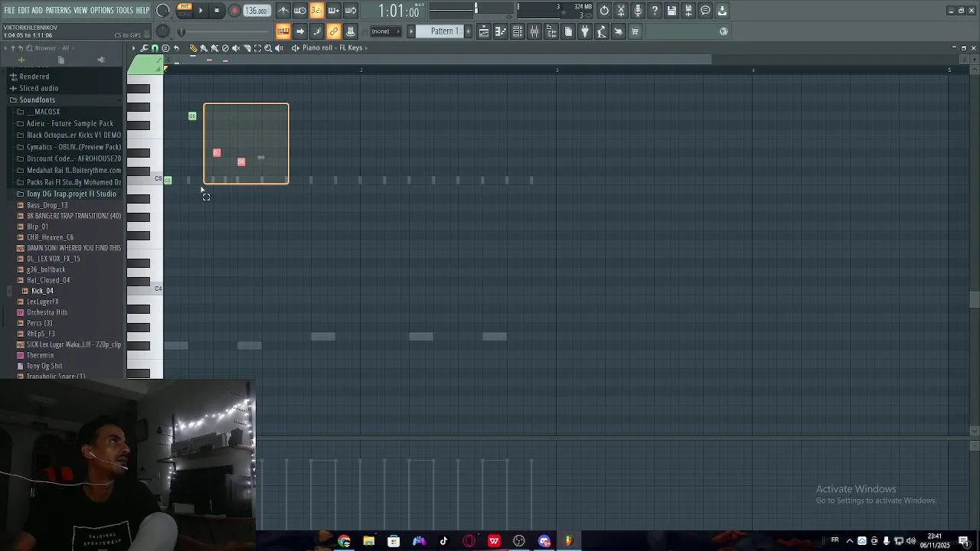The image size is (980, 551).
Task: Open the OPTIONS menu
Action: (x=102, y=11)
